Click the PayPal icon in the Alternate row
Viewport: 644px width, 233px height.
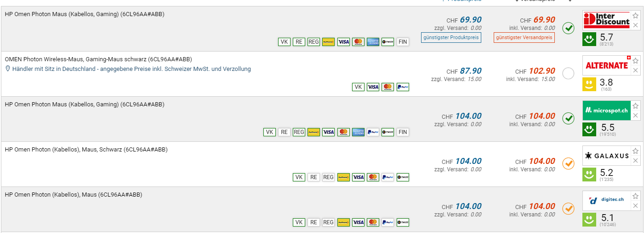click(x=403, y=87)
